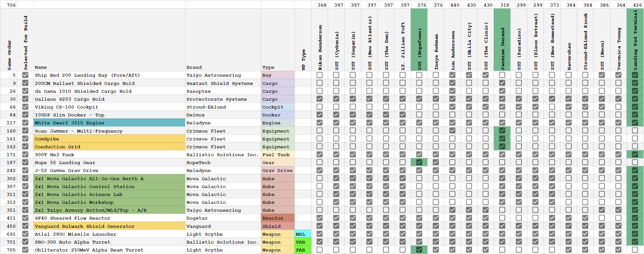644x254 pixels.
Task: Select the 'Selected for Build' column header
Action: point(25,40)
